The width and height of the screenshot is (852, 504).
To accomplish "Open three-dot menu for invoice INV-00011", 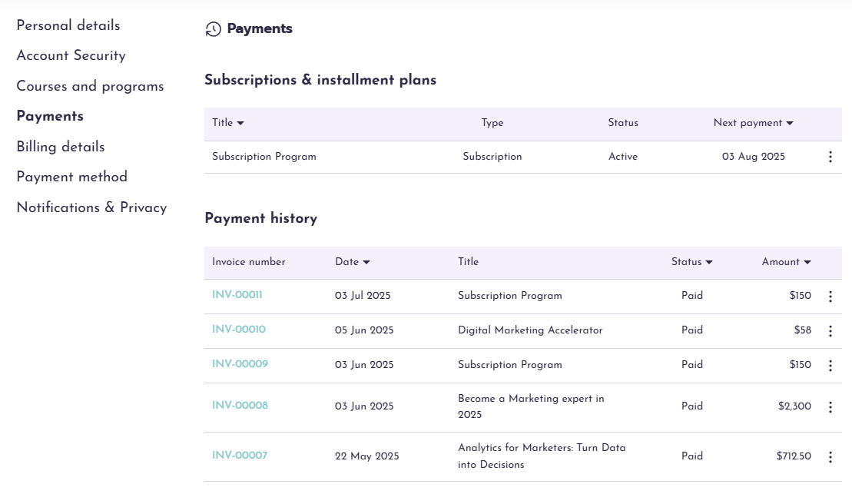I will tap(830, 297).
